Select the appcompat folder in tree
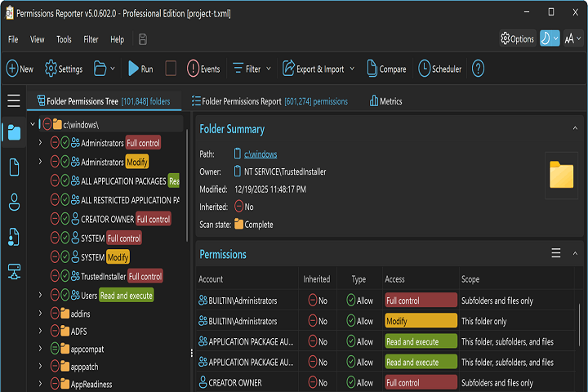This screenshot has height=392, width=588. 87,349
